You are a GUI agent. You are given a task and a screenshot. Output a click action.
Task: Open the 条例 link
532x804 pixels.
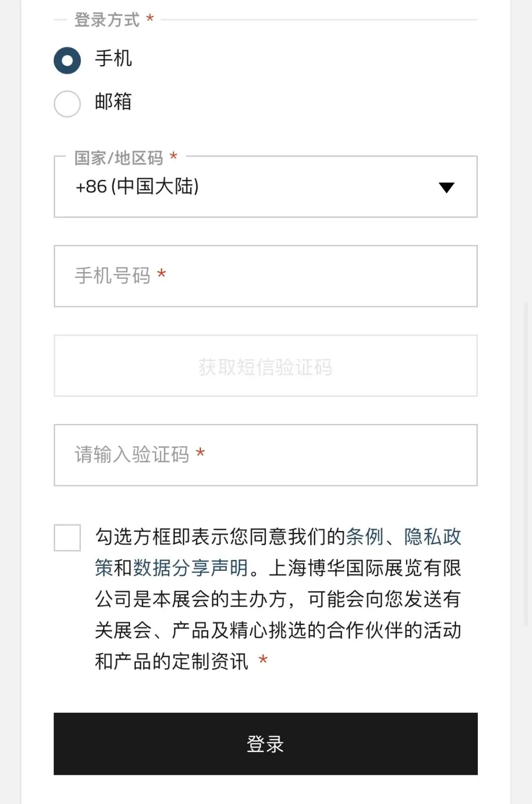pyautogui.click(x=365, y=537)
